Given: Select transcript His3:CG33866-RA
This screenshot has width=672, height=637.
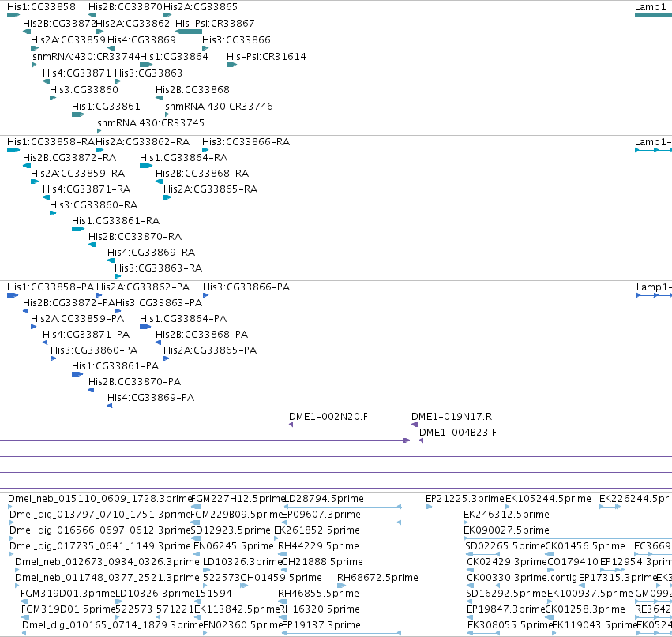Looking at the screenshot, I should point(246,142).
